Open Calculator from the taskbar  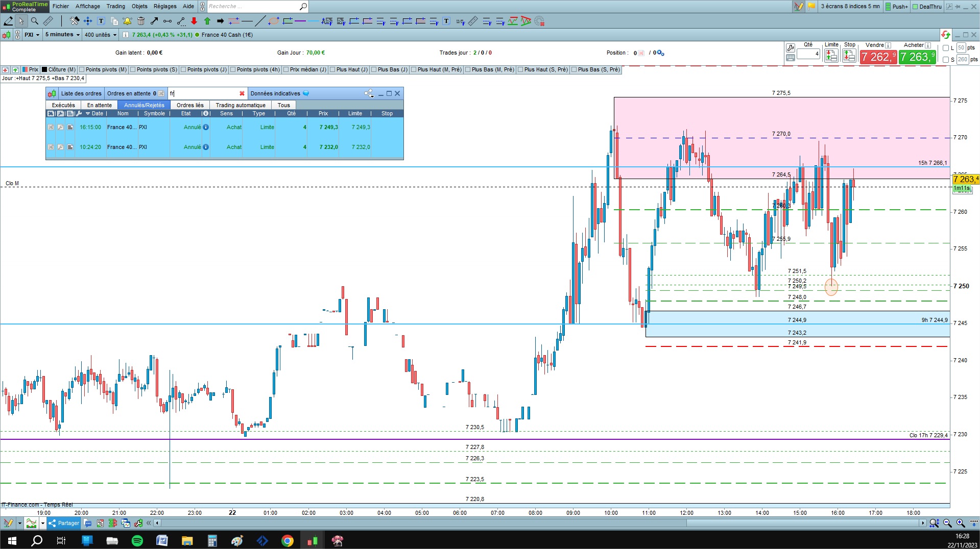click(x=212, y=540)
